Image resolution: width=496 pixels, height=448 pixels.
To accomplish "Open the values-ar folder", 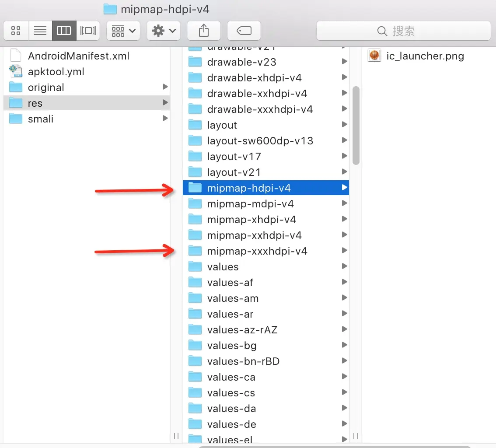I will (266, 314).
